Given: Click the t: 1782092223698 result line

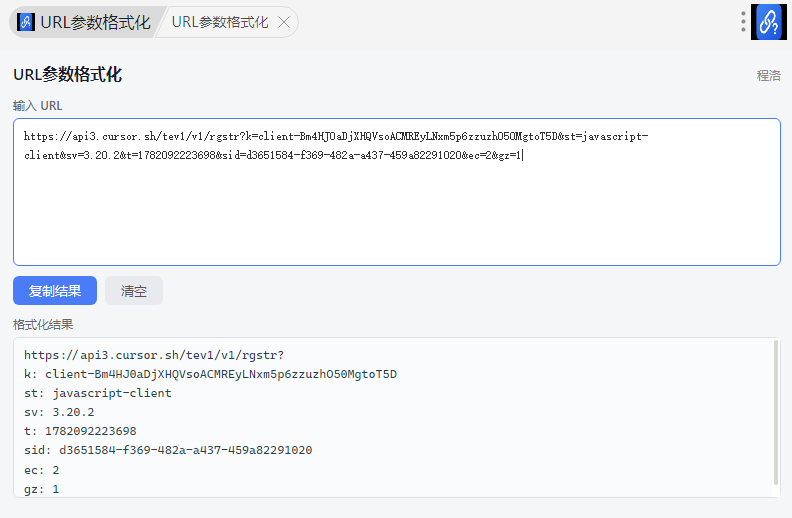Looking at the screenshot, I should [x=80, y=431].
